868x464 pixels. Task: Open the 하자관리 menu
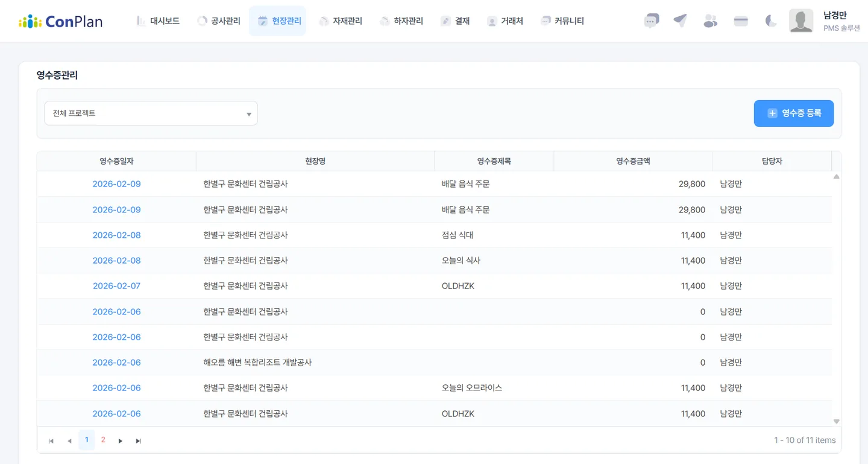tap(401, 21)
